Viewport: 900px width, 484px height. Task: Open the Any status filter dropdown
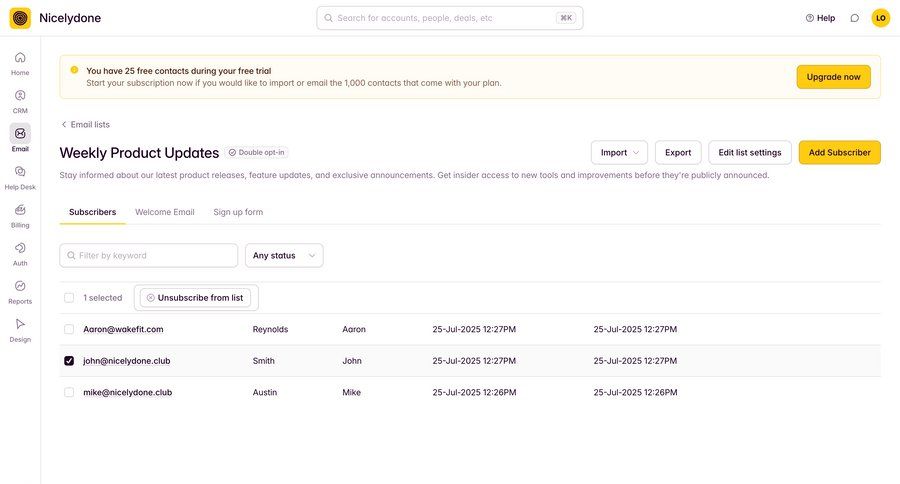(284, 255)
